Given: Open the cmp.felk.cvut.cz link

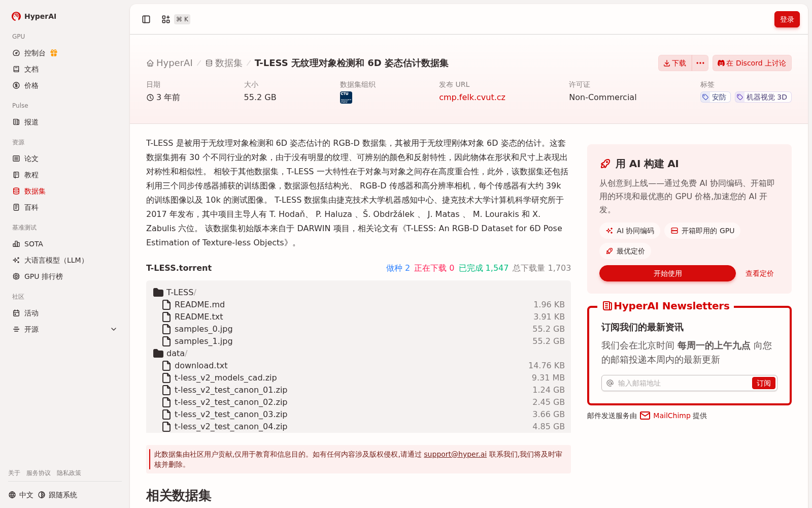Looking at the screenshot, I should click(472, 97).
